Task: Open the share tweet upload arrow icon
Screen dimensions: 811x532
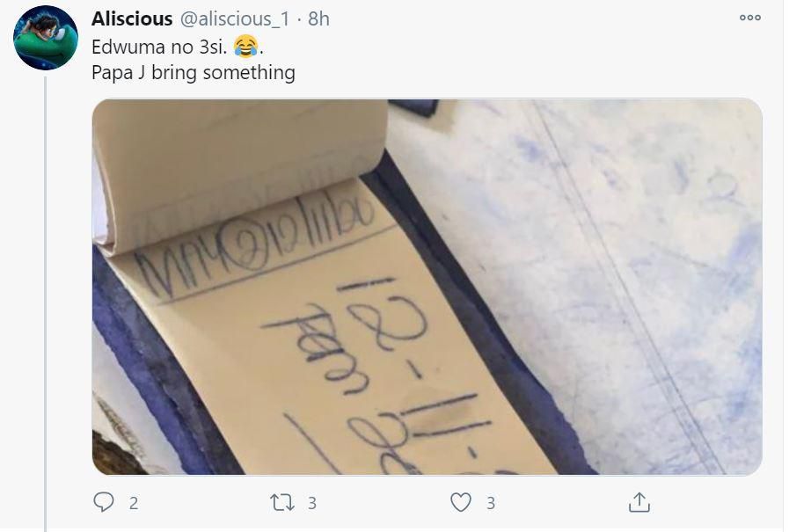Action: coord(639,502)
